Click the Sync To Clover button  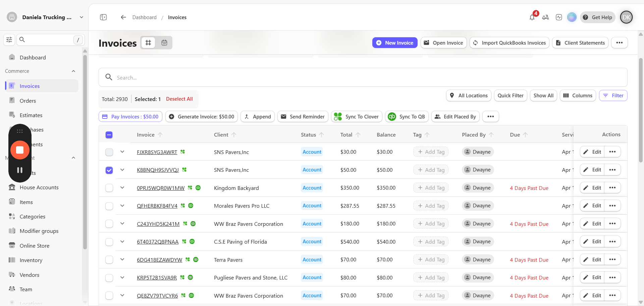(x=357, y=116)
